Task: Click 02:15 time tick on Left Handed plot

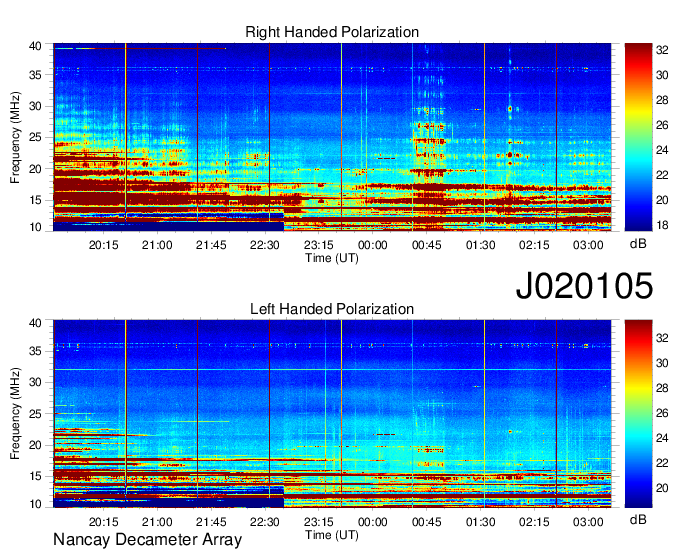Action: tap(534, 522)
